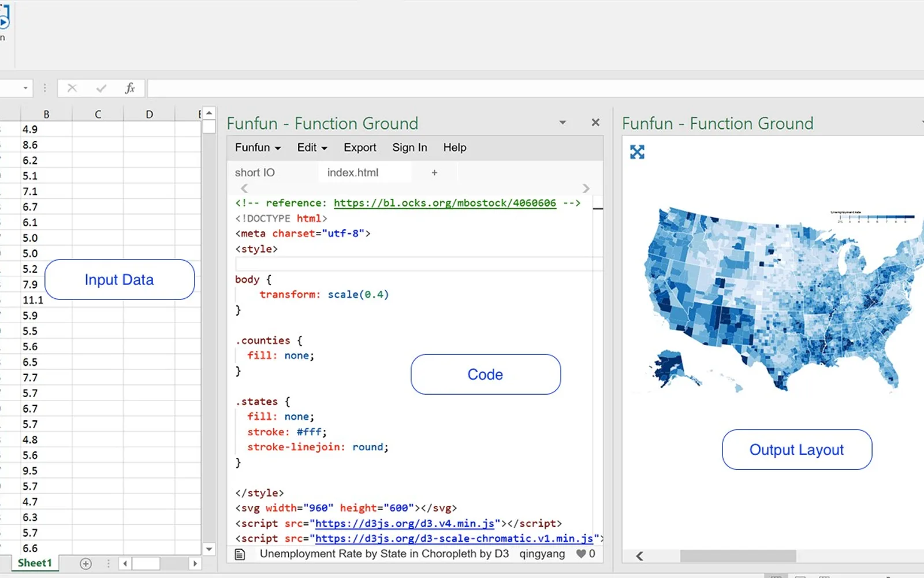Click sheet tabs scroll-right arrow
The width and height of the screenshot is (924, 578).
coord(195,564)
